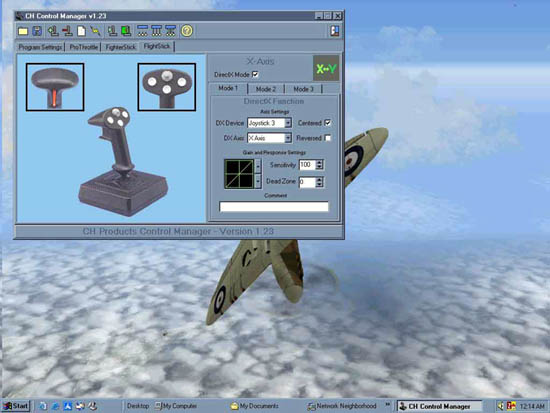
Task: Click the response curve down arrow
Action: (258, 181)
